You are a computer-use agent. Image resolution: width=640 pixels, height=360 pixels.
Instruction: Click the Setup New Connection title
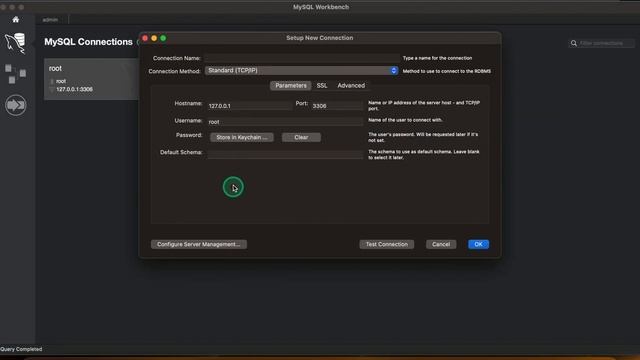(320, 38)
